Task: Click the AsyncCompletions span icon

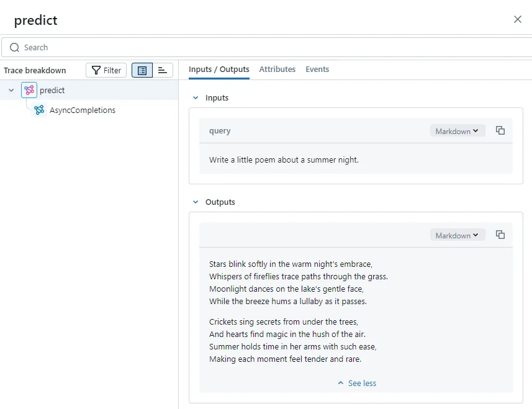Action: tap(38, 110)
